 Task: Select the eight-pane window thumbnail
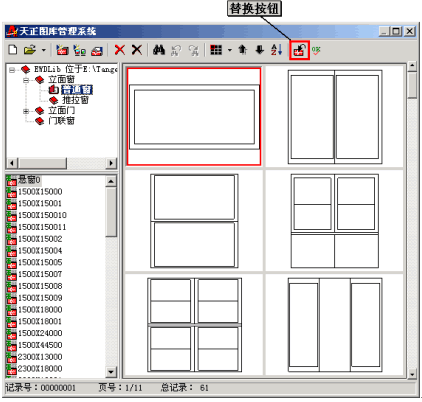tap(194, 325)
